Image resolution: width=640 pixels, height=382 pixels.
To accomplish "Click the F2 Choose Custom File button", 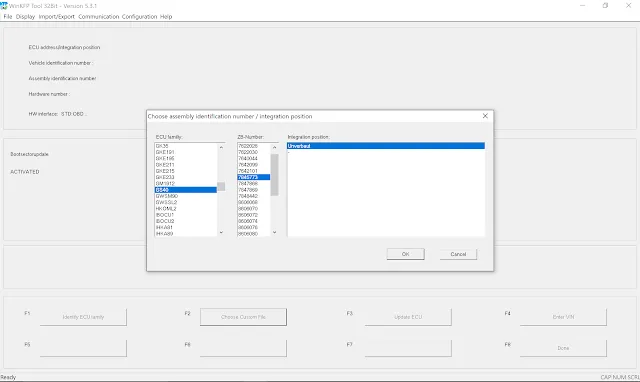I will [x=243, y=317].
